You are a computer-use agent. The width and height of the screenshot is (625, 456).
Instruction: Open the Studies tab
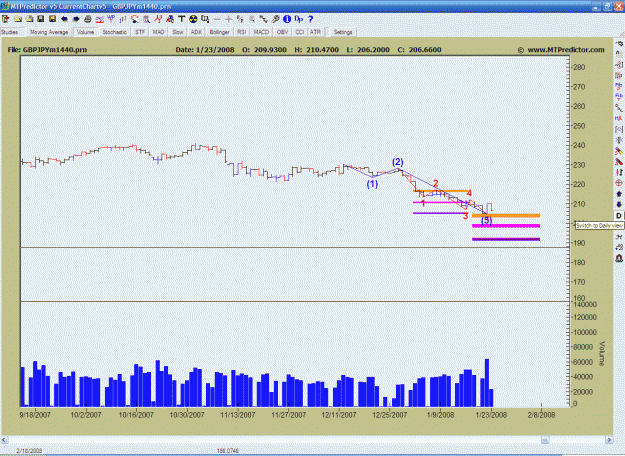pyautogui.click(x=10, y=32)
